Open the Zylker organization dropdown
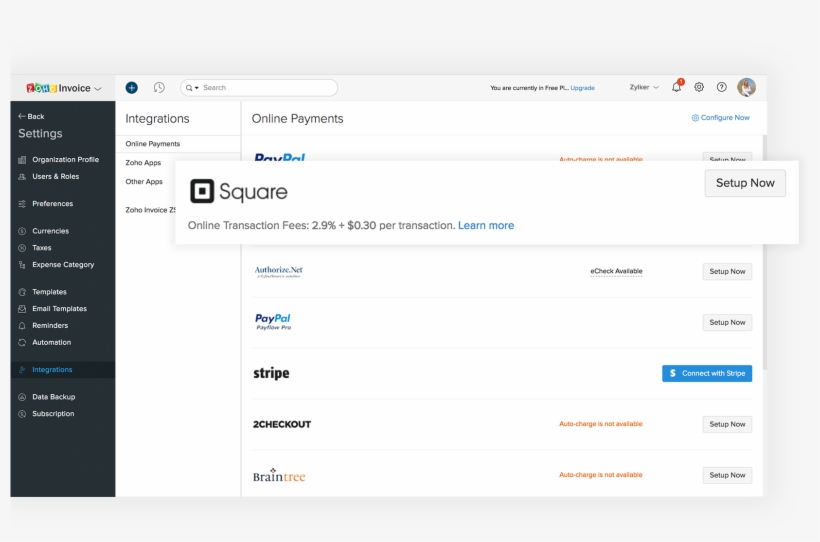 click(644, 87)
